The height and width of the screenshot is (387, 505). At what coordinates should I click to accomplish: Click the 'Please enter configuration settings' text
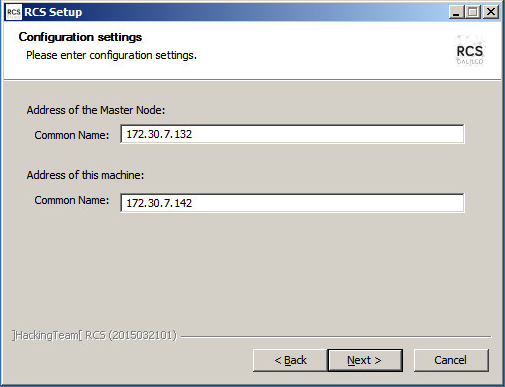coord(111,55)
